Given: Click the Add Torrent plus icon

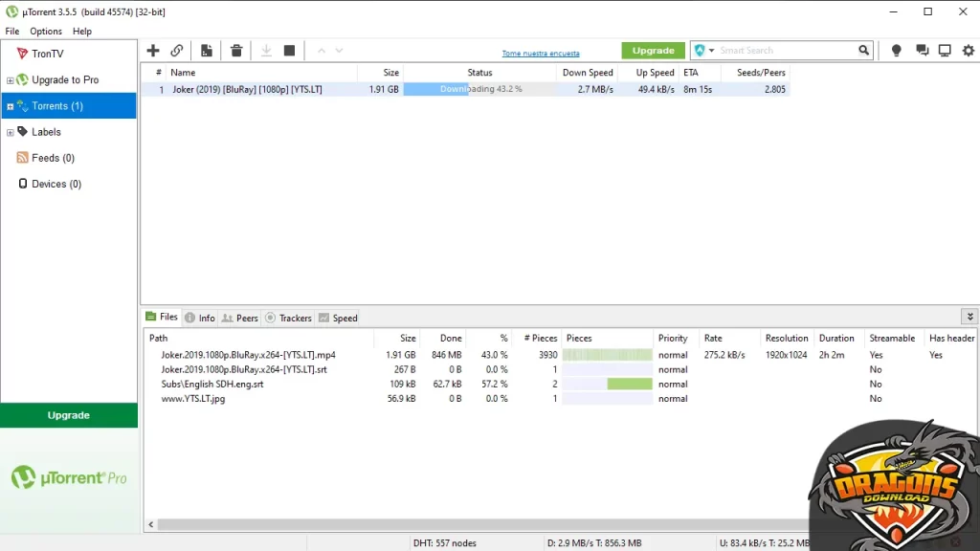Looking at the screenshot, I should point(153,51).
